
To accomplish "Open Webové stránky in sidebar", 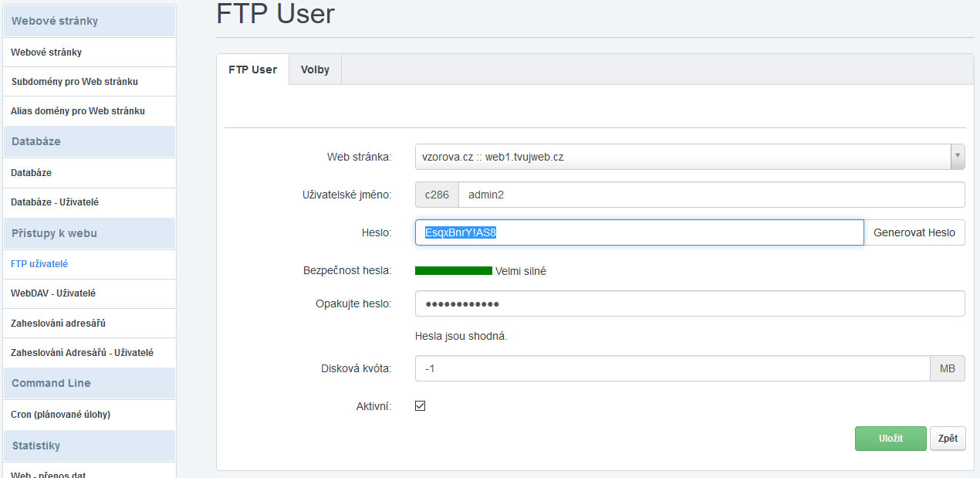I will 46,53.
